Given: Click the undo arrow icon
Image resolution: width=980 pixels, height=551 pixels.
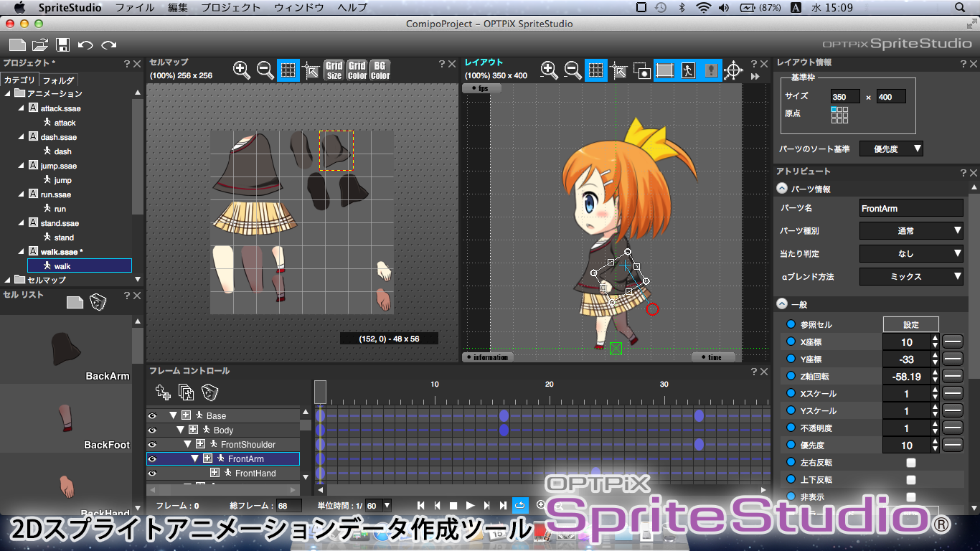Looking at the screenshot, I should 85,44.
